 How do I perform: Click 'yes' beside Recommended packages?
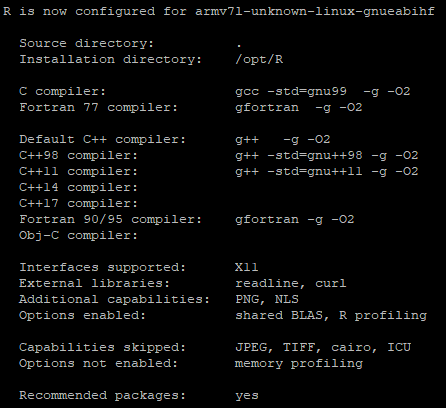click(x=247, y=396)
